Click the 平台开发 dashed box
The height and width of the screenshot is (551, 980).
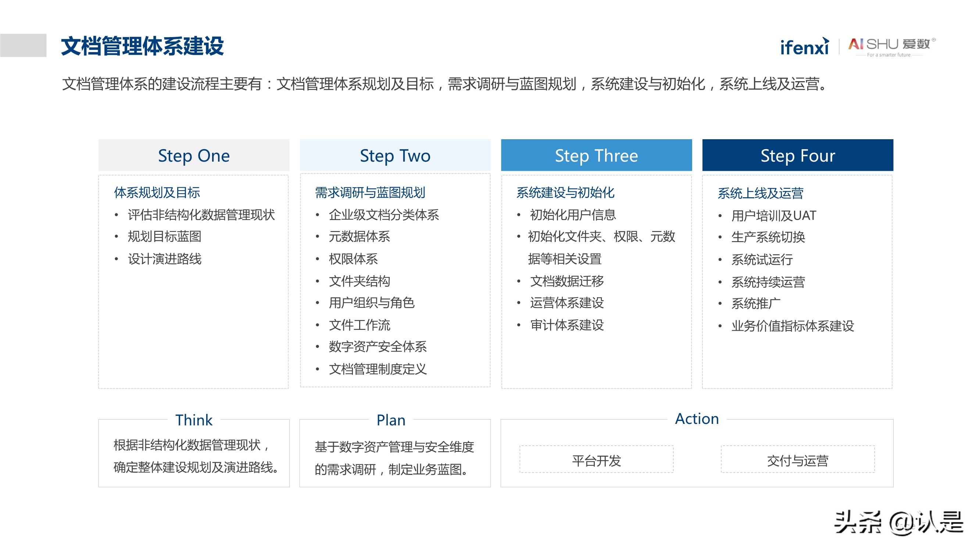coord(596,461)
